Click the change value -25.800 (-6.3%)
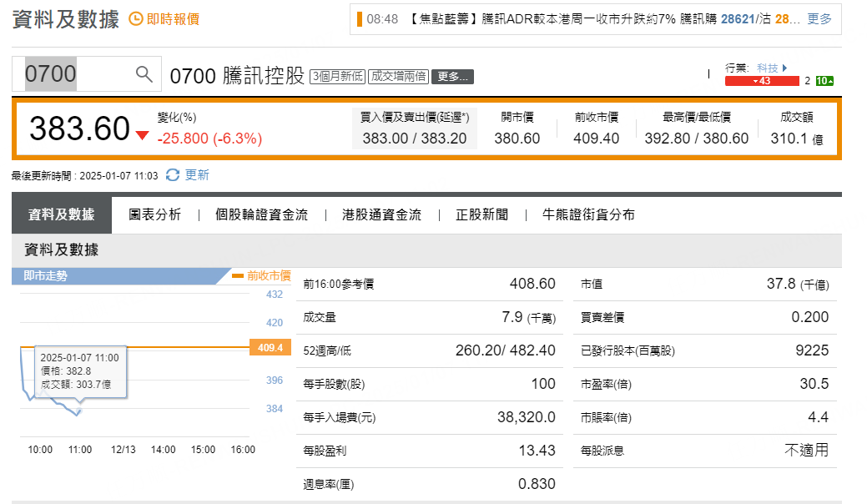 tap(209, 139)
